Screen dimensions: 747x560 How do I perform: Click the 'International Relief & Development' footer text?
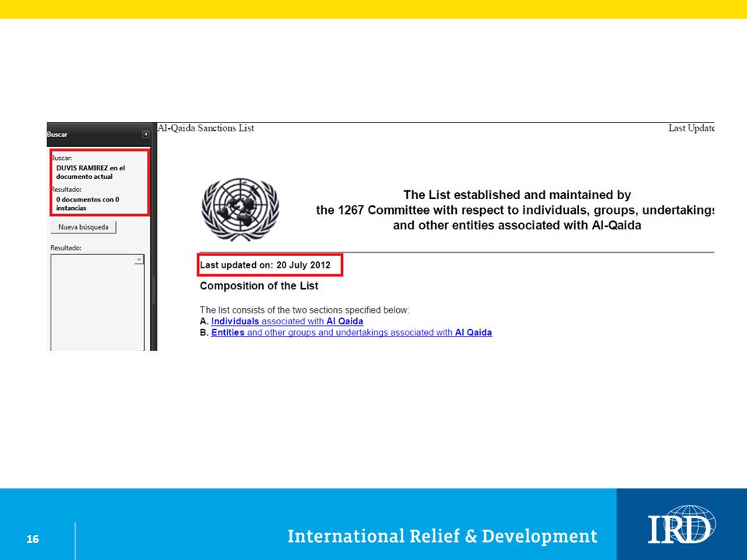point(442,536)
